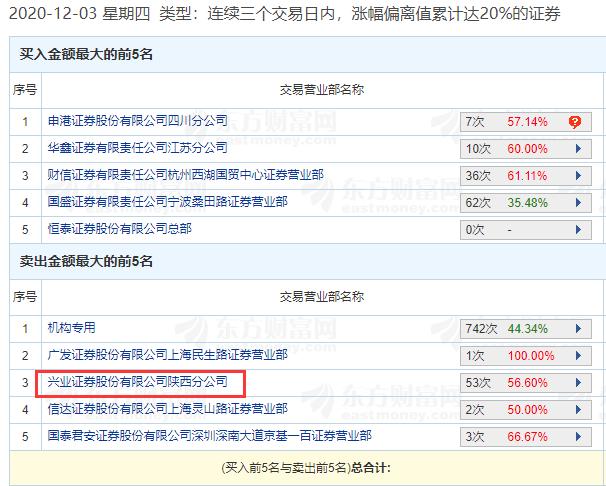Open highlighted 兴业证券股份有限公司陕西分公司 link
Viewport: 606px width, 486px height.
pos(138,382)
